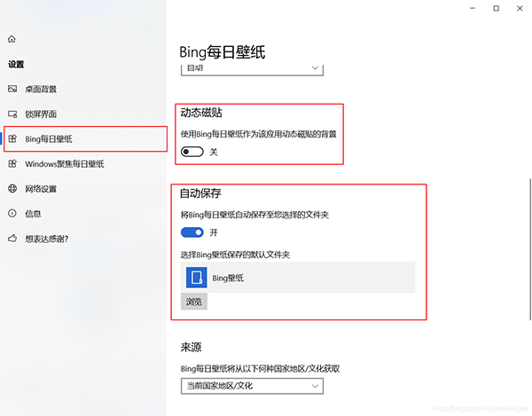Open the partially hidden 自动 dropdown

[252, 69]
